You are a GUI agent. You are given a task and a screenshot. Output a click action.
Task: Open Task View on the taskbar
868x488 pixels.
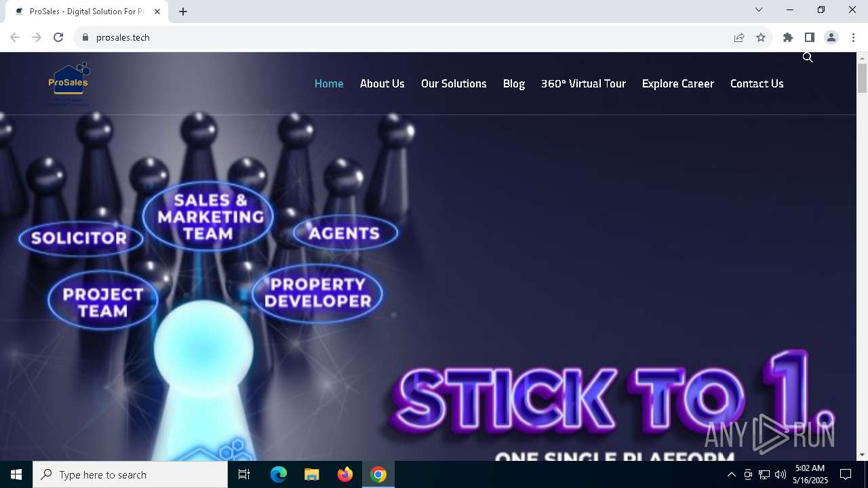click(x=244, y=474)
